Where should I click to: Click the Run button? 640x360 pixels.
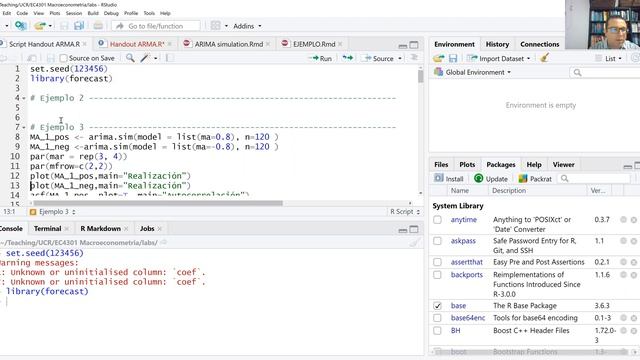pyautogui.click(x=321, y=58)
